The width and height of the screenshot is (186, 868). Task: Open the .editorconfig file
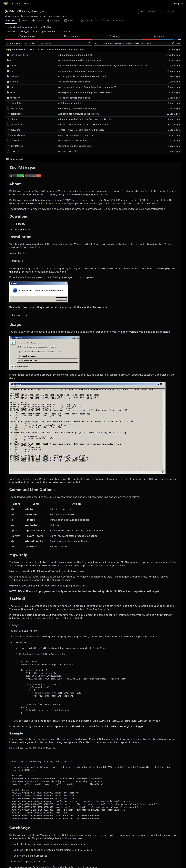coord(17,108)
